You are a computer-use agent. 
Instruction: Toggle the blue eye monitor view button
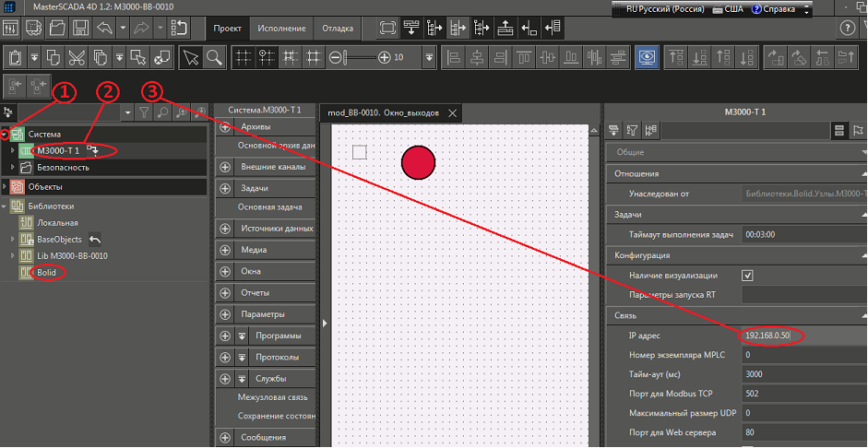click(x=647, y=57)
